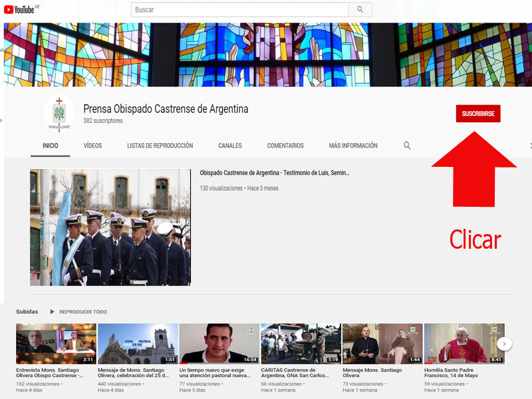The height and width of the screenshot is (399, 532).
Task: Click the Subidas section heading
Action: [x=27, y=311]
